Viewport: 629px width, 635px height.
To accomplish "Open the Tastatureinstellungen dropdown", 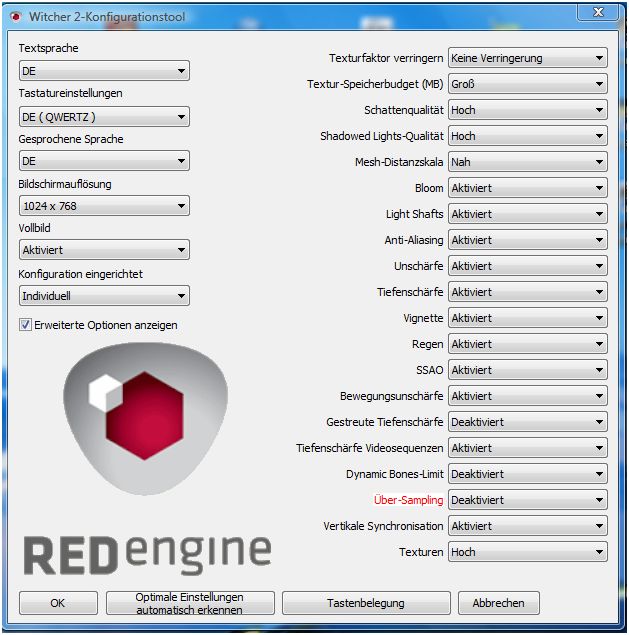I will click(104, 117).
